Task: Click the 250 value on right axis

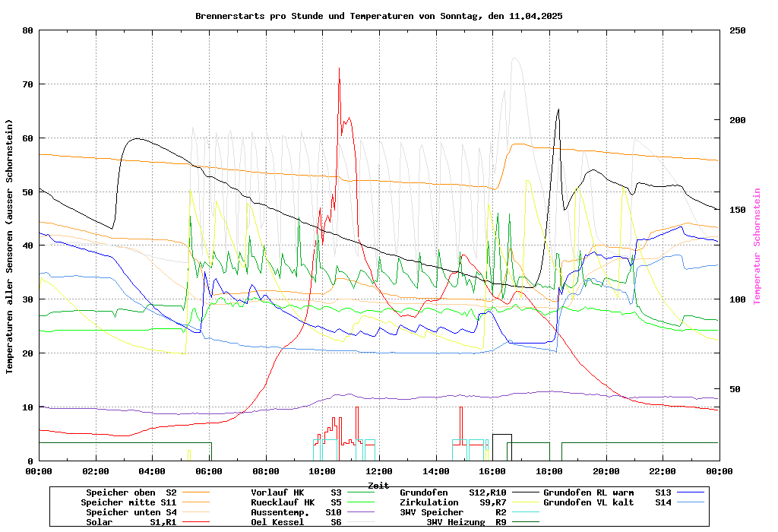Action: [738, 30]
